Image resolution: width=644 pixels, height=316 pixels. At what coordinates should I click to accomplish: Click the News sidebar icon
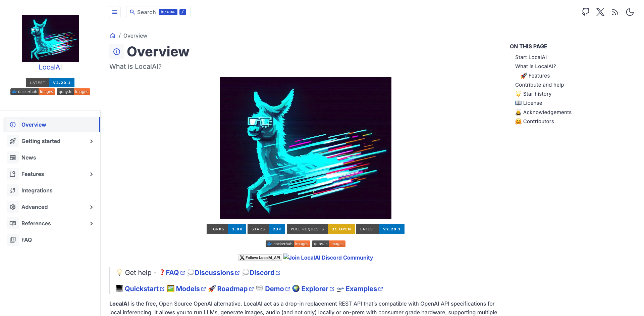tap(13, 157)
